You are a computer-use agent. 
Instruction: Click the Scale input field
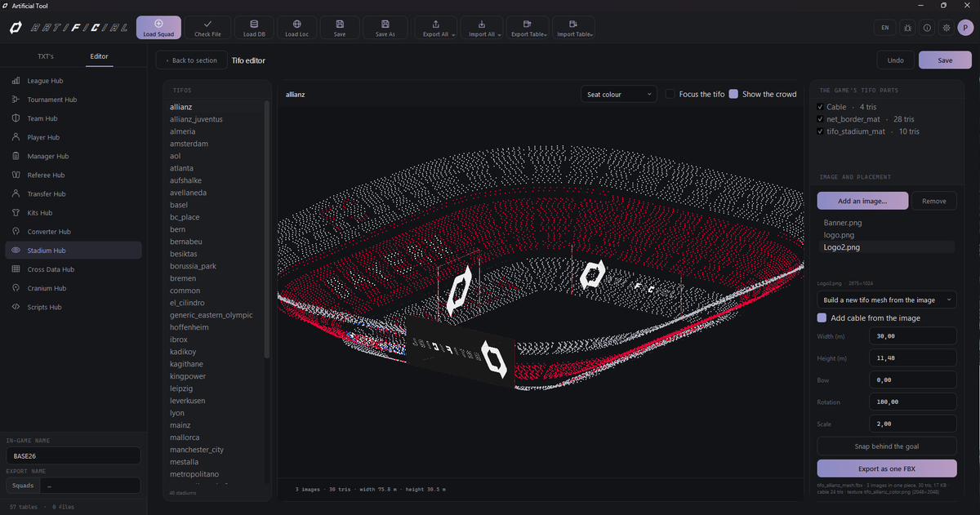(913, 424)
